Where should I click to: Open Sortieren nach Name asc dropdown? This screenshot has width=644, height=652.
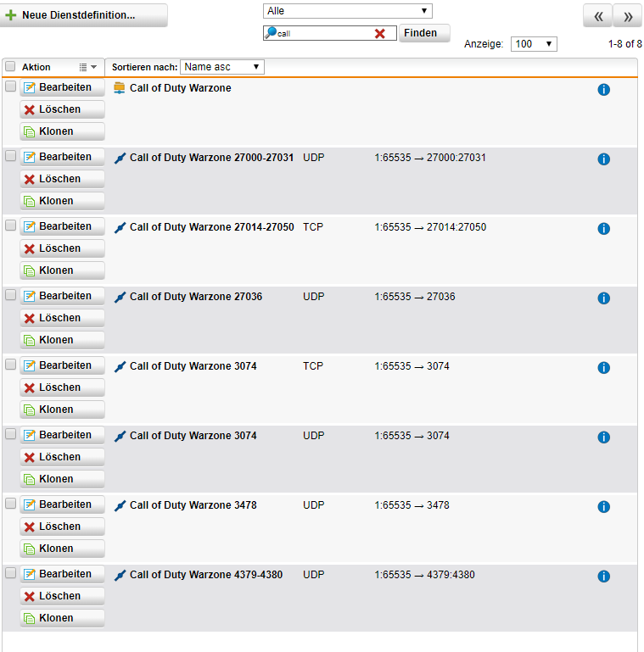pyautogui.click(x=221, y=67)
